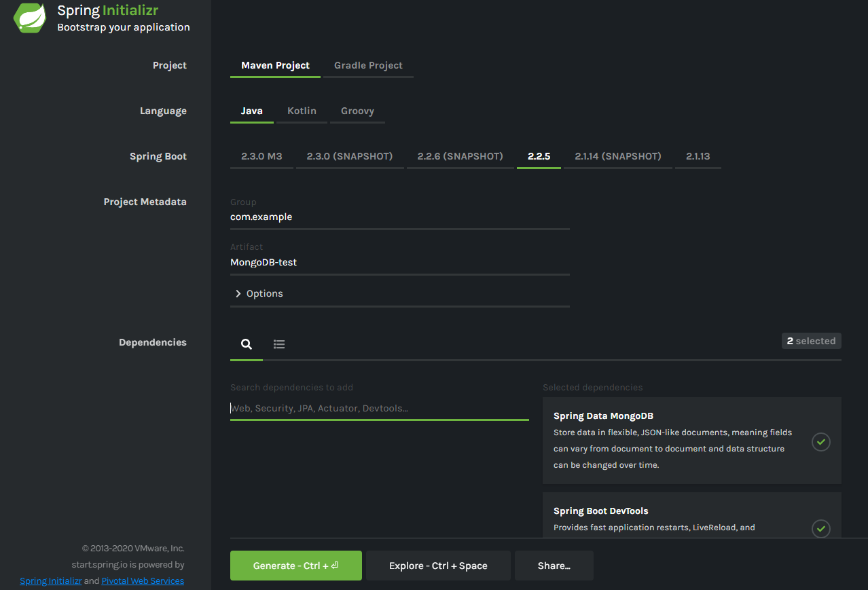Click 'Bootstrap your application' tagline

(124, 27)
